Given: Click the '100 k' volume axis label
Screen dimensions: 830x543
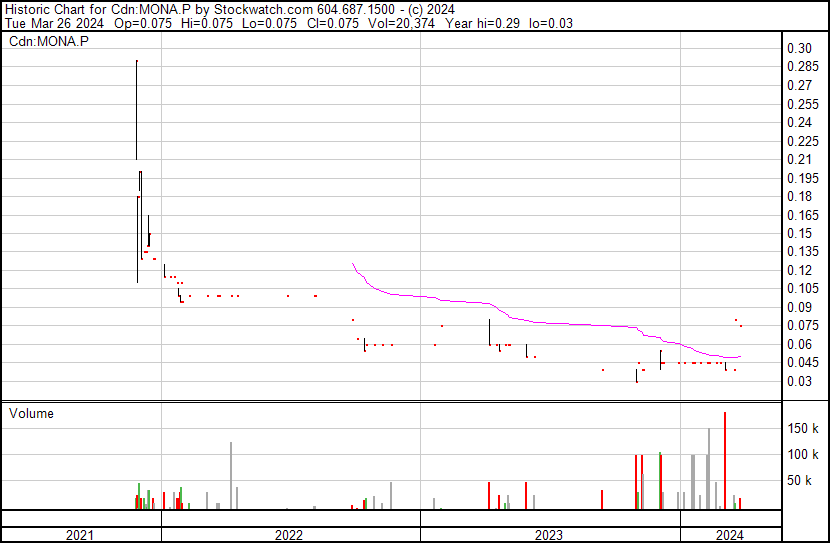Looking at the screenshot, I should 803,454.
